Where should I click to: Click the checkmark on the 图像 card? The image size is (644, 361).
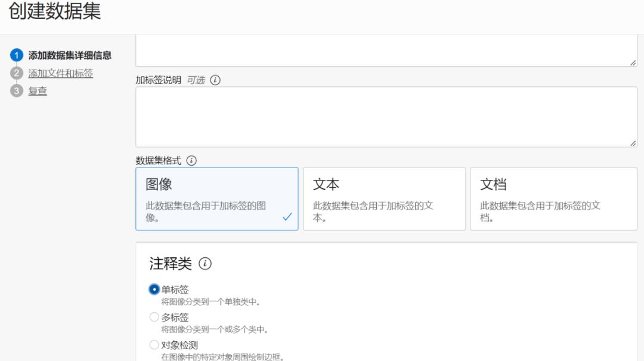coord(287,217)
